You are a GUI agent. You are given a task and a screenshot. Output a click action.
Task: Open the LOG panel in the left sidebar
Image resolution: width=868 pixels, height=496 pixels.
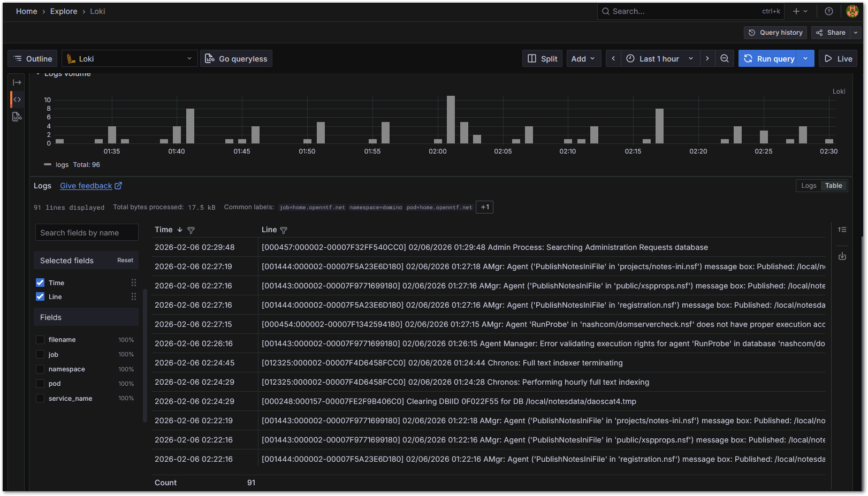pos(17,116)
